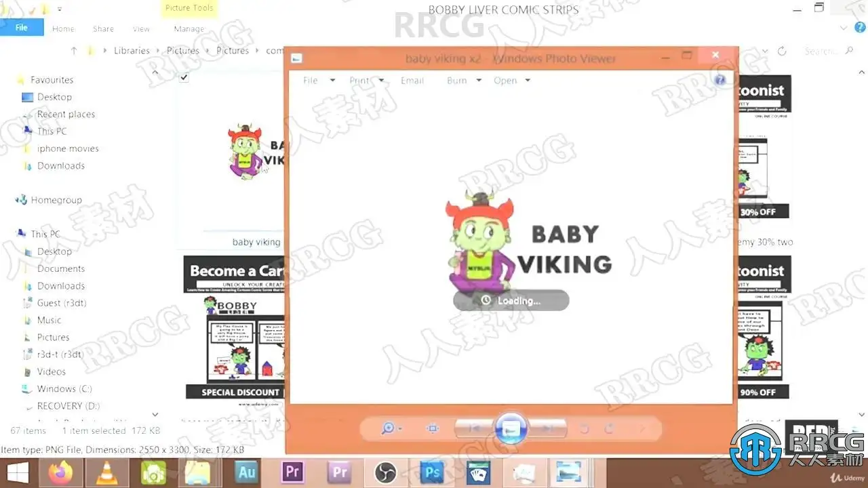Open Guest (r3dt) in the navigation pane
Viewport: 868px width, 488px height.
(x=61, y=303)
